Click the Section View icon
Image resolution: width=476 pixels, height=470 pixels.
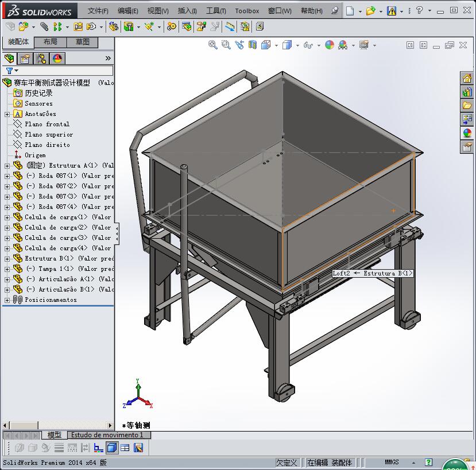point(253,45)
